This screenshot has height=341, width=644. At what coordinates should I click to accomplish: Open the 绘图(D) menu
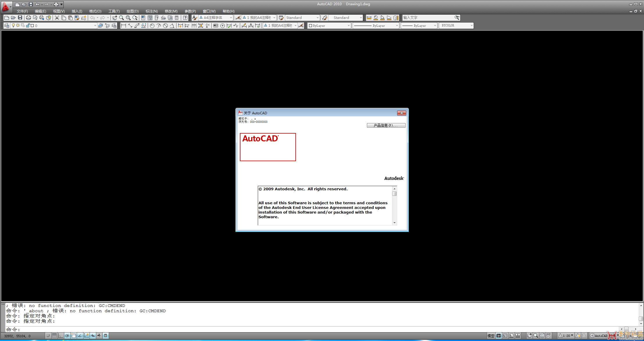pos(133,11)
